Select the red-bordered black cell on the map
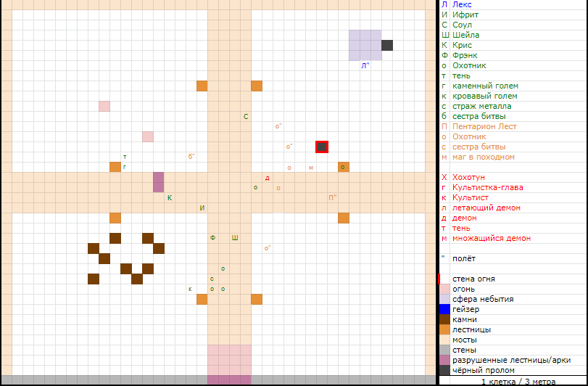 pos(322,147)
